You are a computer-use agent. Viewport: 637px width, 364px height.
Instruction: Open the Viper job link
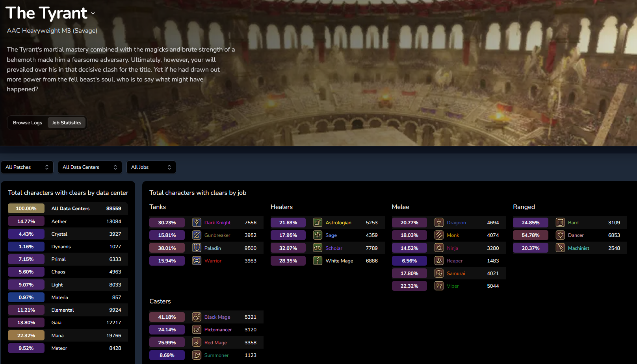[x=453, y=286]
